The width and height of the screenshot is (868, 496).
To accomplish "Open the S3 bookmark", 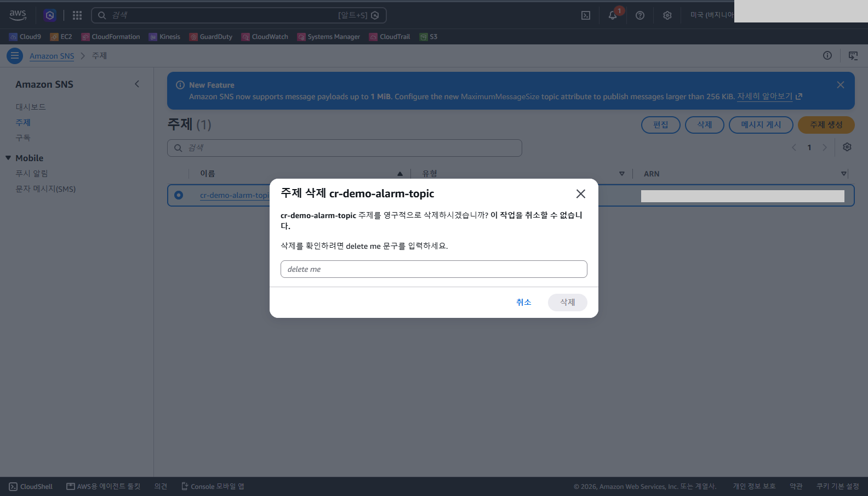I will pos(429,37).
